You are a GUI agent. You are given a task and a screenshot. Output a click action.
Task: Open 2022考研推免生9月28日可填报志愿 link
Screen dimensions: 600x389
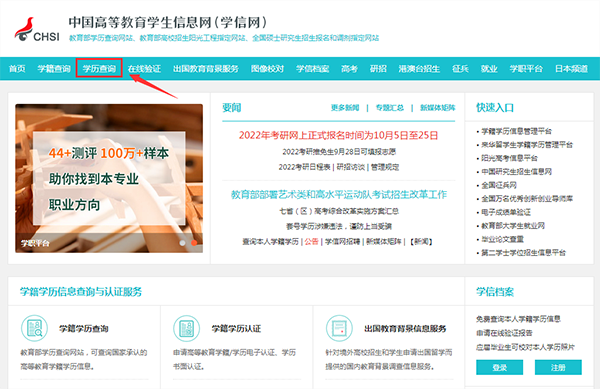(339, 152)
